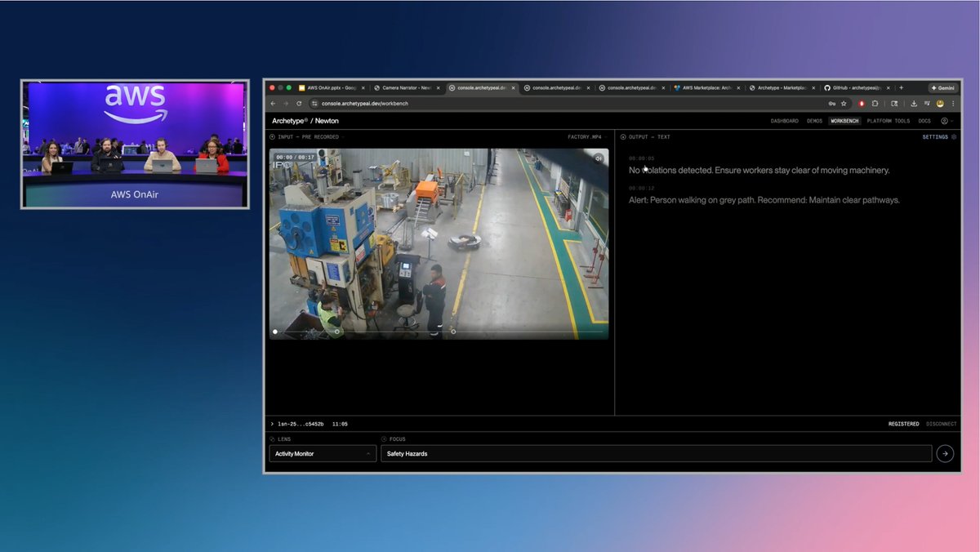Image resolution: width=980 pixels, height=552 pixels.
Task: Click the Chrome profile avatar icon
Action: coord(940,104)
